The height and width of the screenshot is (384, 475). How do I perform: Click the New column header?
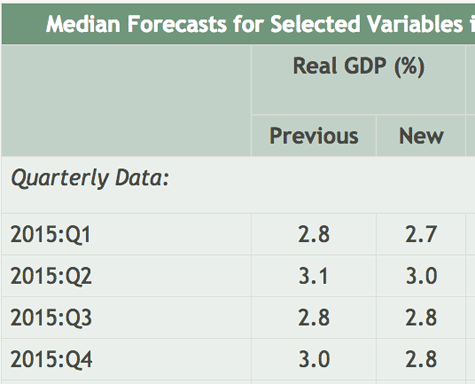pyautogui.click(x=421, y=136)
